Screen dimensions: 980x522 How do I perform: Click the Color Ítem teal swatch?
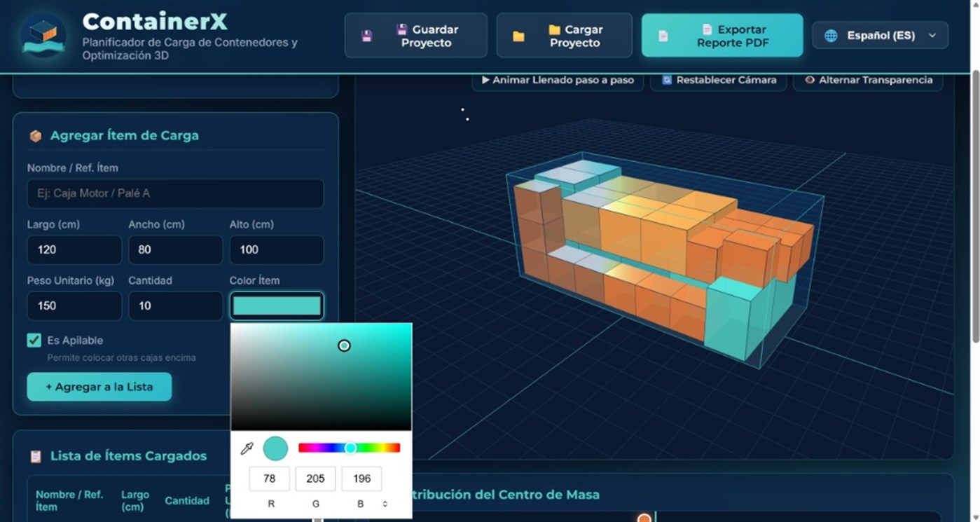coord(277,305)
